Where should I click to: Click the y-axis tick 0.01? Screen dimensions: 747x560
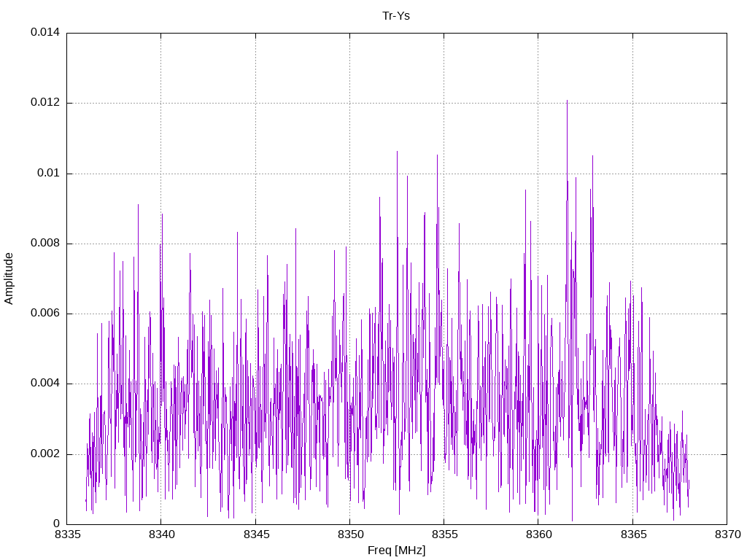(49, 173)
